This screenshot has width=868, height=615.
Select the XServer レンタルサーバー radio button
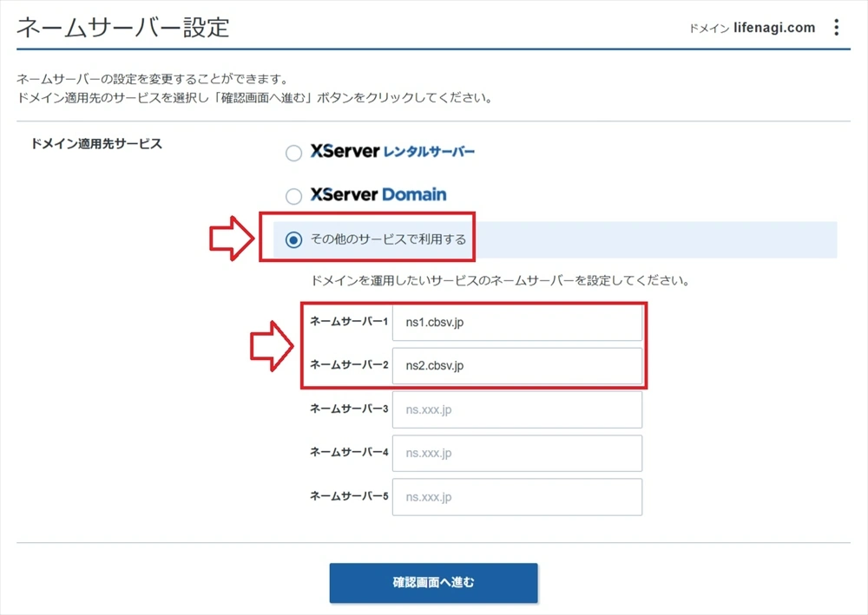pyautogui.click(x=293, y=153)
